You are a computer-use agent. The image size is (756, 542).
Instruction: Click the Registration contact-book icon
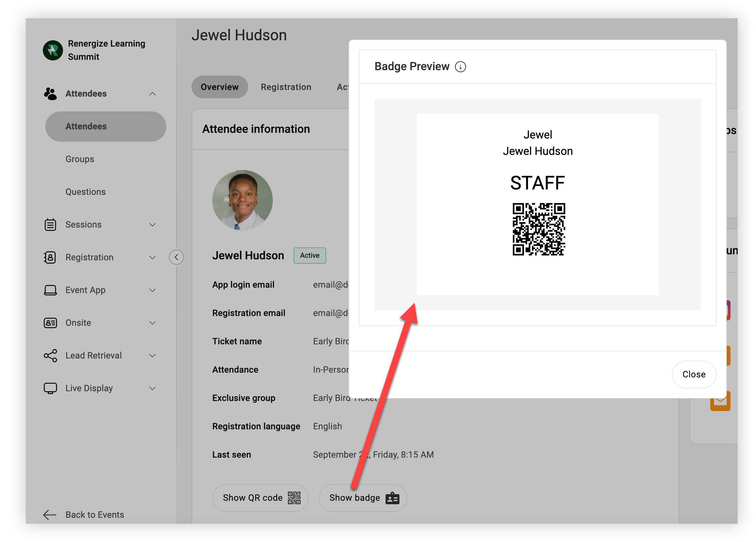(50, 257)
